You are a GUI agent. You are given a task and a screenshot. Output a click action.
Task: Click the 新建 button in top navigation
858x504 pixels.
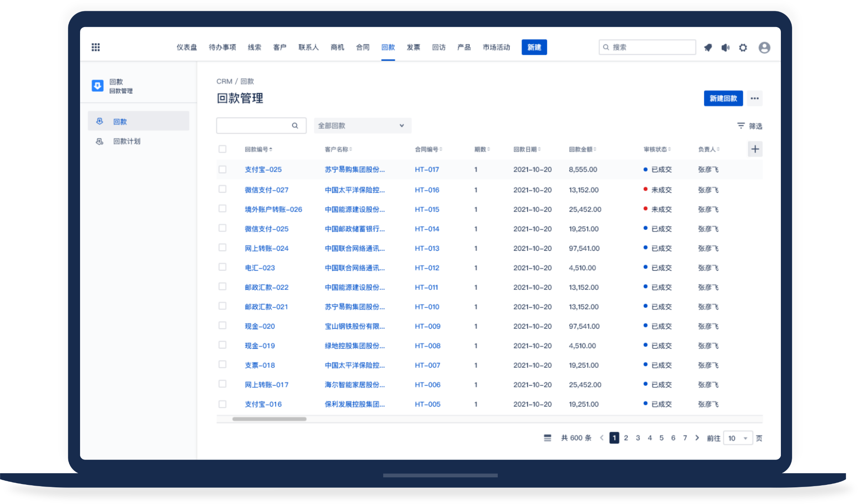pyautogui.click(x=534, y=47)
